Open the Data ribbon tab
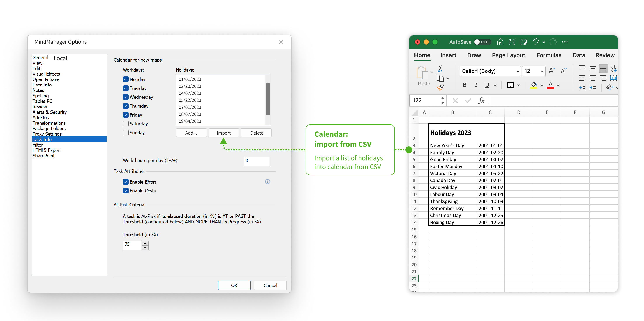Viewport: 644px width, 321px height. click(579, 55)
